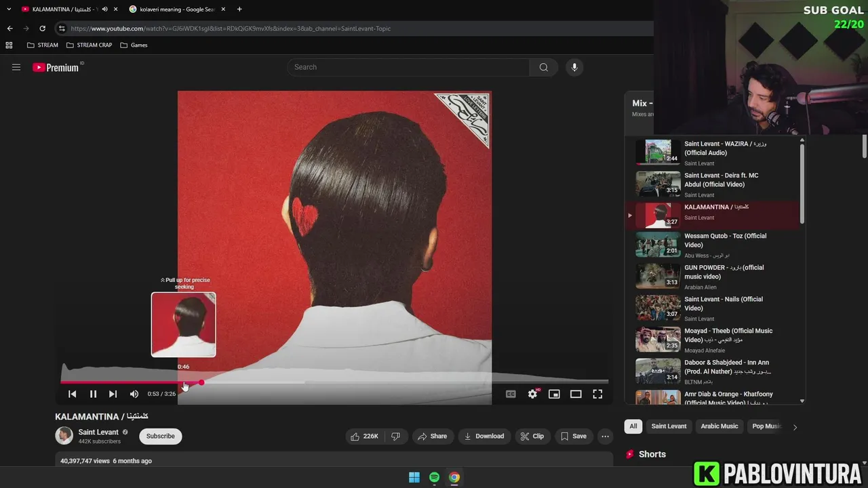868x488 pixels.
Task: Toggle subtitles closed captions button
Action: pyautogui.click(x=511, y=394)
